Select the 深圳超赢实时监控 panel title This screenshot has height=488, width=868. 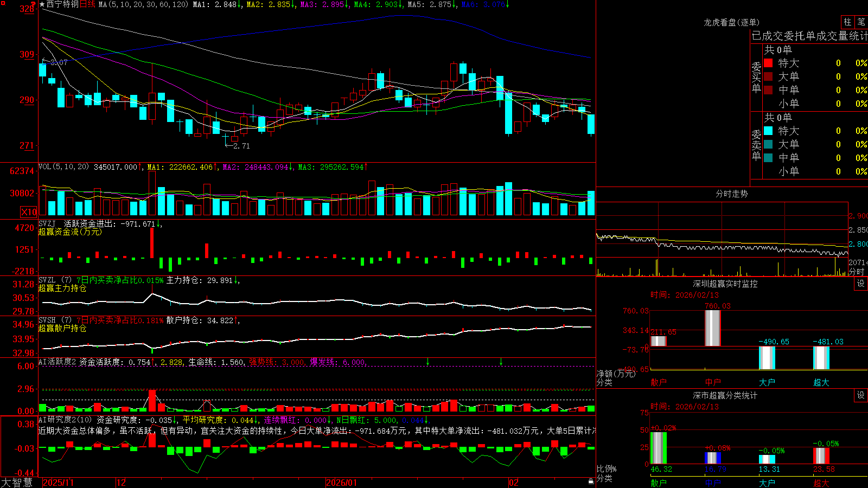tap(725, 284)
